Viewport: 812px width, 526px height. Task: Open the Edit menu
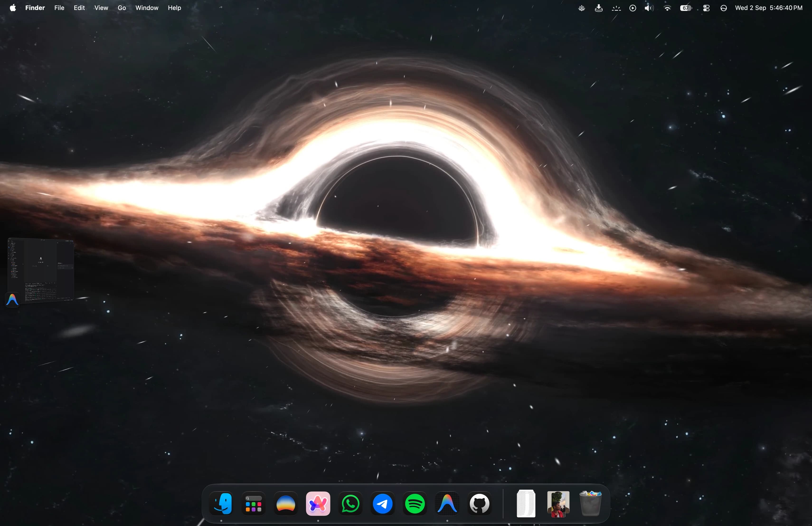(x=79, y=8)
